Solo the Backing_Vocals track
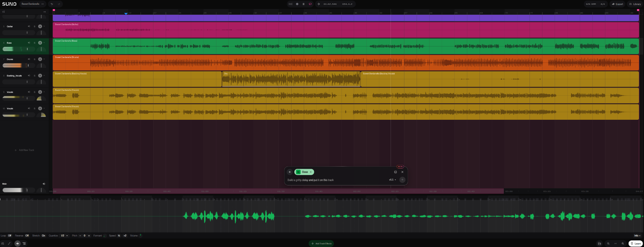This screenshot has width=644, height=247. coord(35,75)
